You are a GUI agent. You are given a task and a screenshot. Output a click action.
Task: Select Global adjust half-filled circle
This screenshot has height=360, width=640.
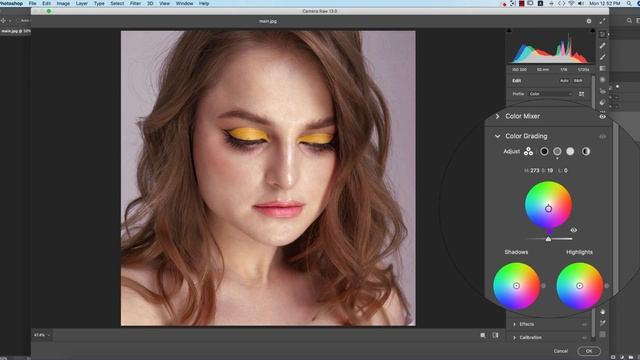coord(586,151)
